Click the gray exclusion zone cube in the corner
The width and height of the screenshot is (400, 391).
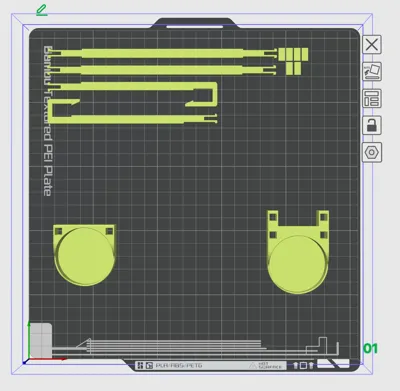click(x=41, y=340)
